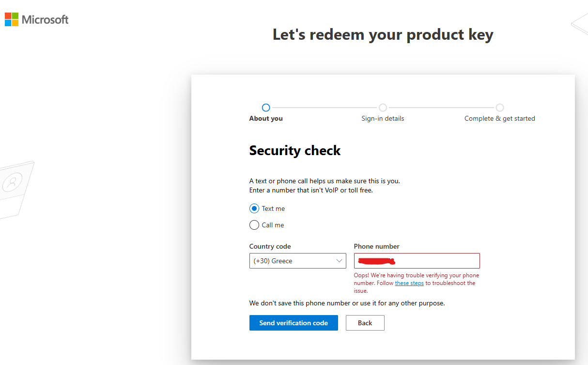
Task: Click the Security check heading
Action: [295, 150]
